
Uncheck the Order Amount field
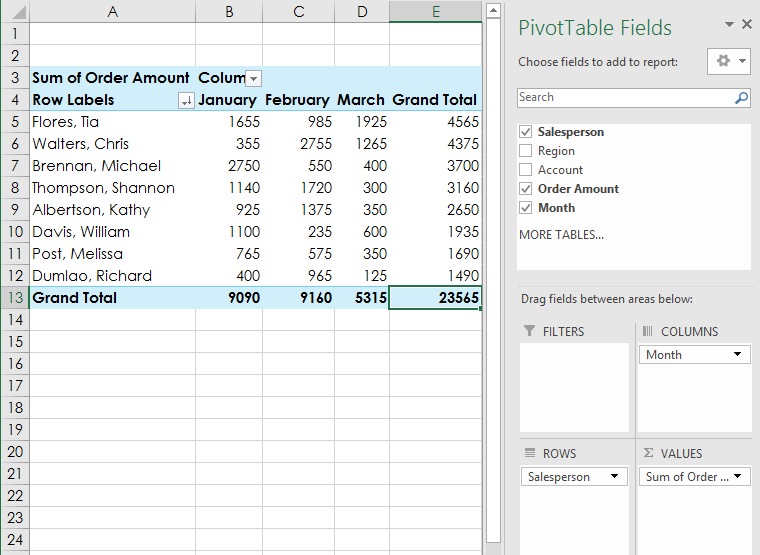pos(526,189)
